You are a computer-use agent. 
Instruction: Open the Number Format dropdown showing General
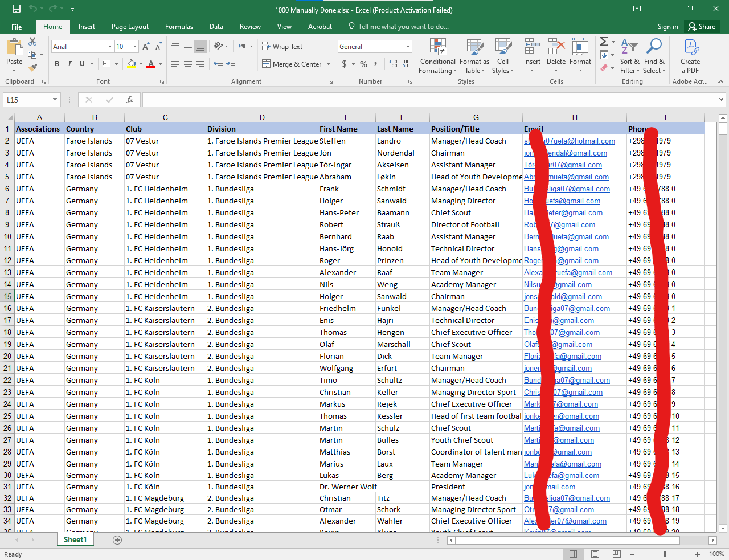(x=374, y=46)
